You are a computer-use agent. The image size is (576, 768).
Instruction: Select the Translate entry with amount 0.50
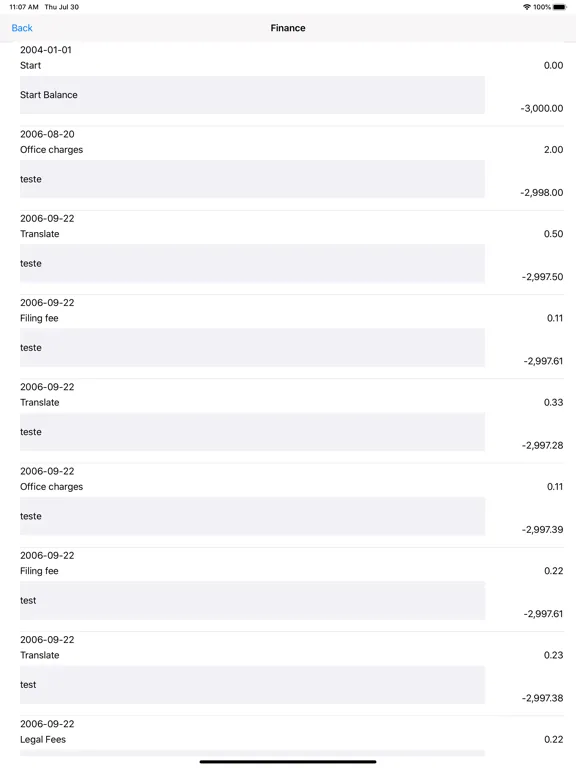[x=291, y=253]
